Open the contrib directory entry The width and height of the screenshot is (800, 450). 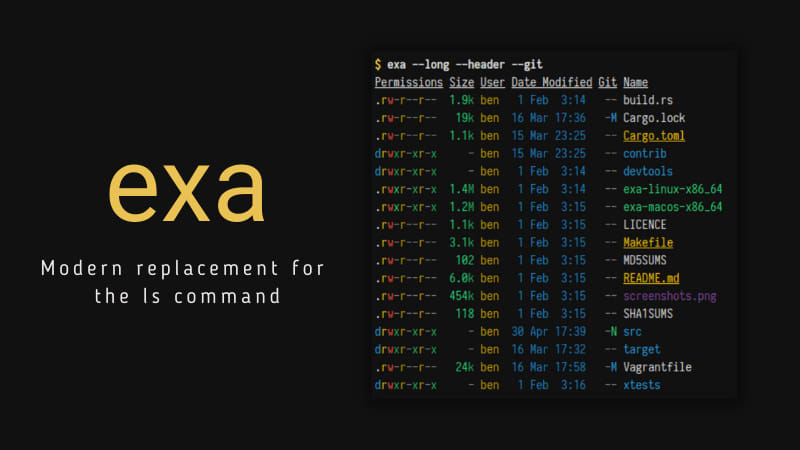coord(644,154)
